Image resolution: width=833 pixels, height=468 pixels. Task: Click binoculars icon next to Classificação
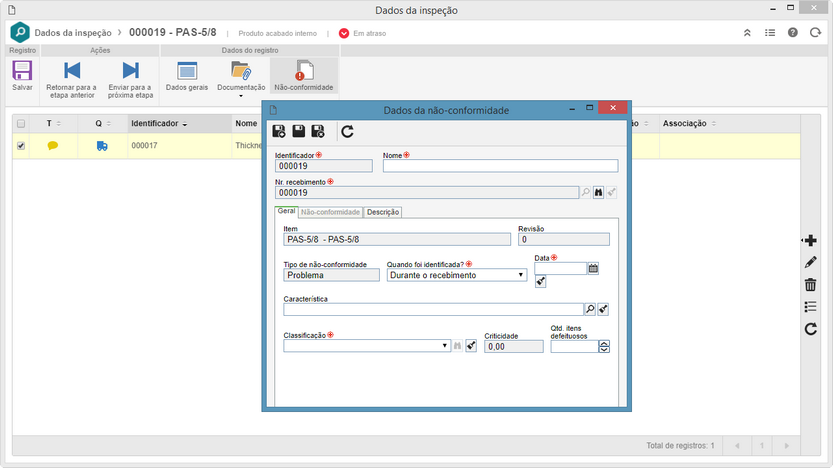[x=457, y=346]
